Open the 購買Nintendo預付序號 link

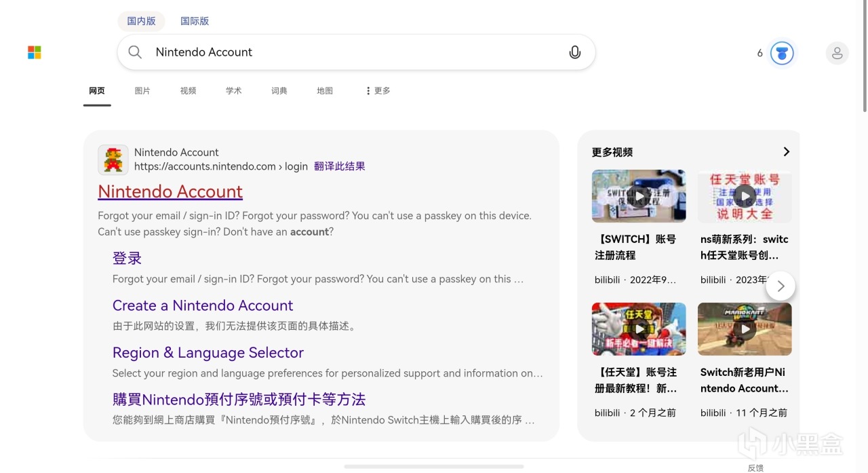click(239, 399)
